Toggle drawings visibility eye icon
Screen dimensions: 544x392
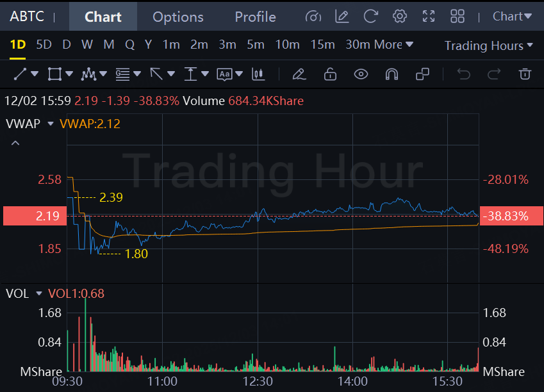(x=361, y=74)
